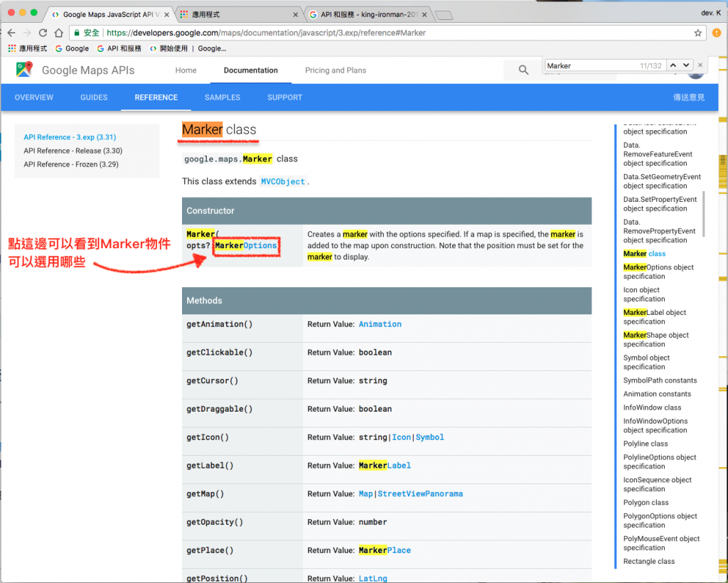Open Pricing and Plans navigation item
728x583 pixels.
[336, 70]
